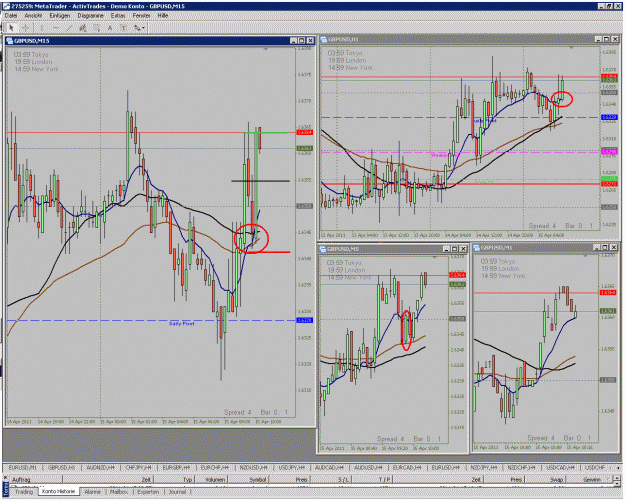Viewport: 625px width, 501px height.
Task: Switch to the AUDNZD,H4 chart tab
Action: (100, 468)
